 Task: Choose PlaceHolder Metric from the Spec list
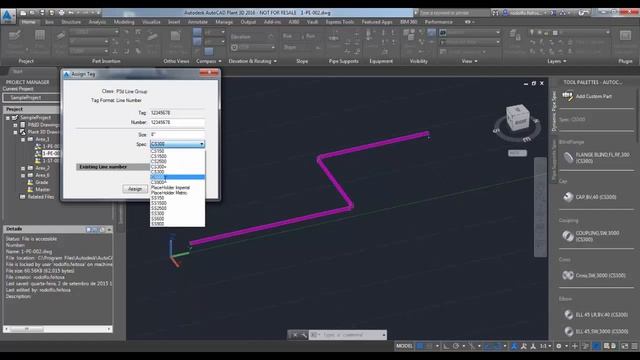click(177, 193)
